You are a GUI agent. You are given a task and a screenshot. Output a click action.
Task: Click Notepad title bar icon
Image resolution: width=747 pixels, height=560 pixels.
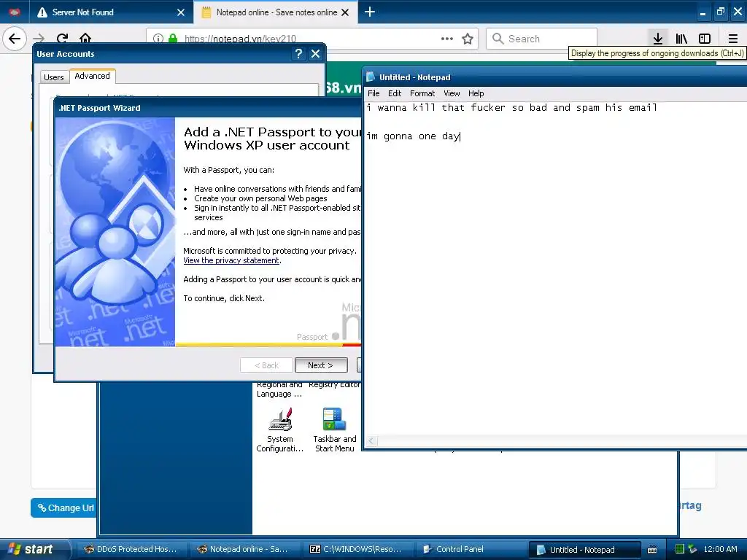[x=371, y=77]
